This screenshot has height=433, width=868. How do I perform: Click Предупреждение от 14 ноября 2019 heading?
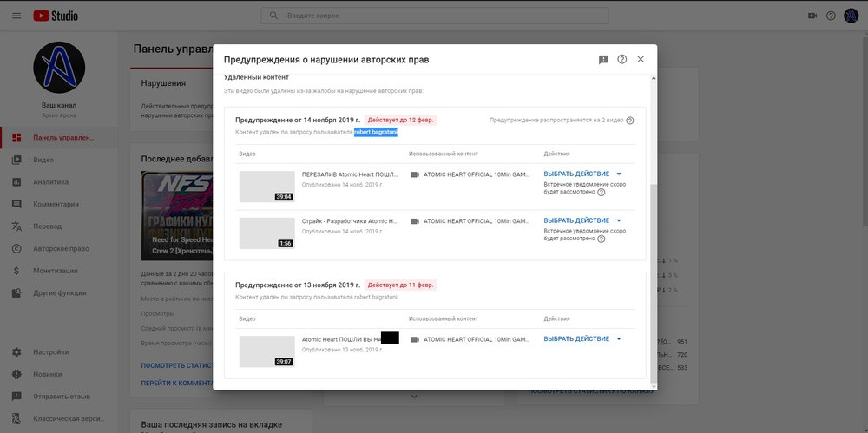[x=298, y=120]
